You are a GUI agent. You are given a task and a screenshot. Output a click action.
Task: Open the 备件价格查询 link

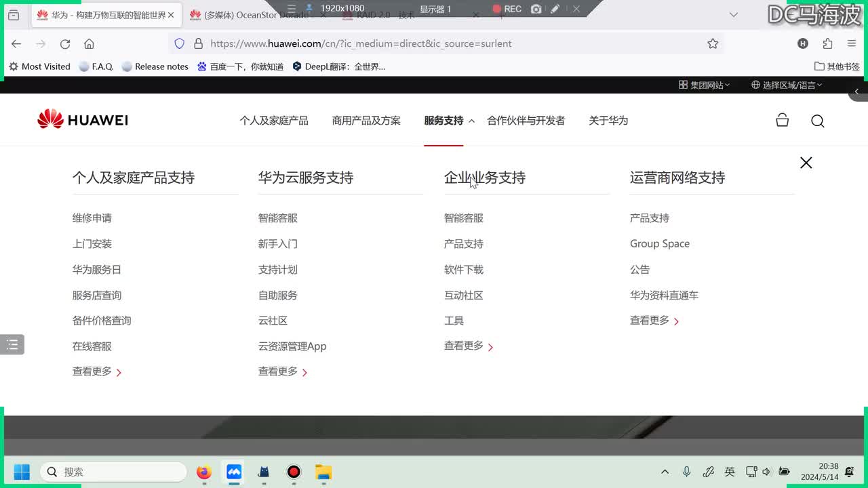102,321
